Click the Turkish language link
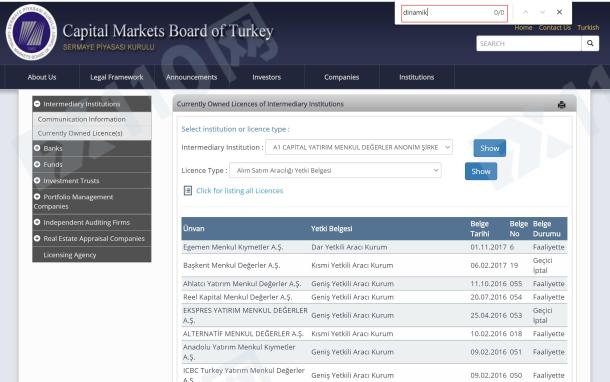610x382 pixels. tap(588, 28)
